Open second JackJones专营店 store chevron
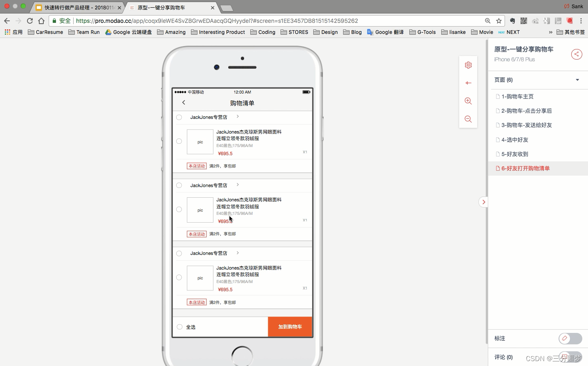The width and height of the screenshot is (588, 366). pos(238,185)
